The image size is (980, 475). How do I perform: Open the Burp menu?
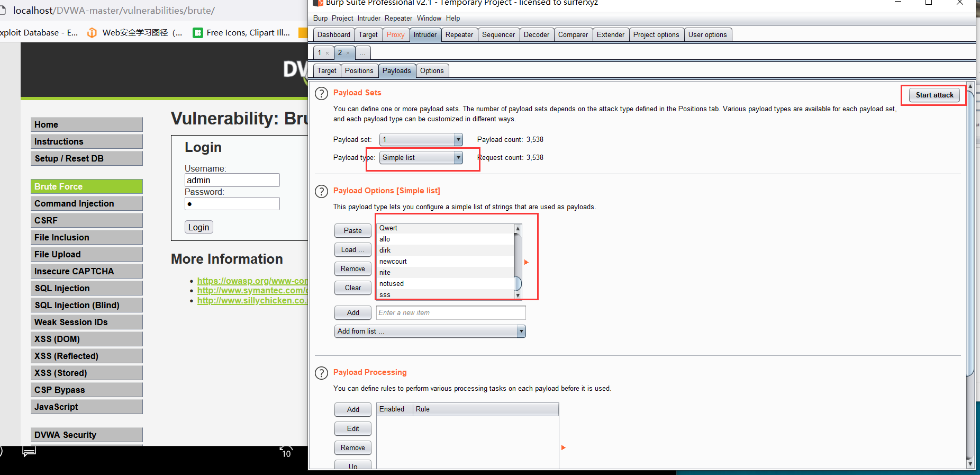tap(321, 19)
